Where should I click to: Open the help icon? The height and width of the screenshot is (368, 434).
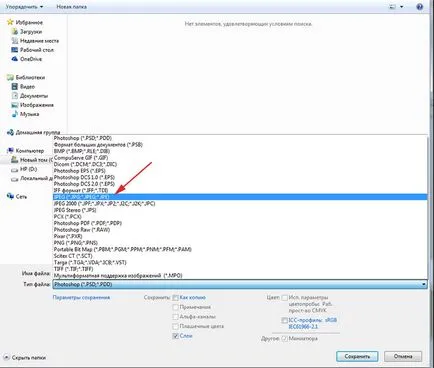(x=420, y=7)
